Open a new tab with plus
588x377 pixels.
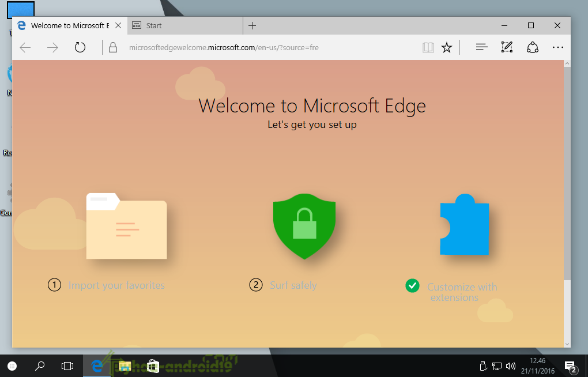[252, 25]
